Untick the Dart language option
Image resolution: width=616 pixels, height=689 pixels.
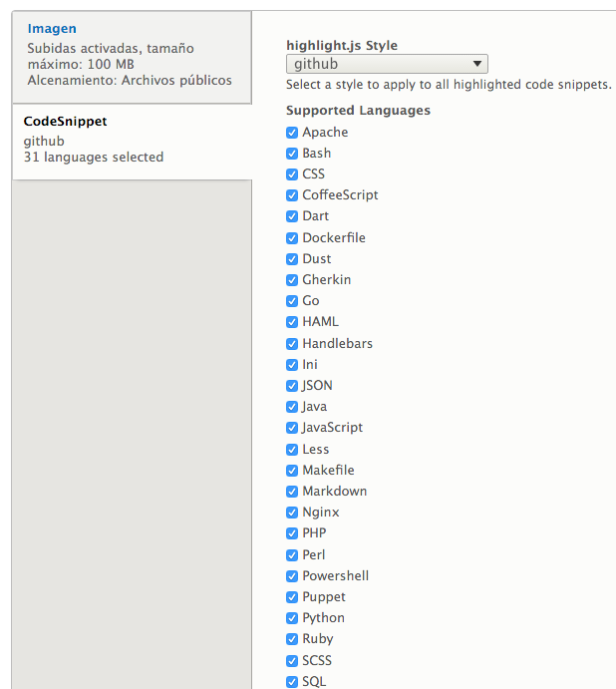tap(292, 216)
